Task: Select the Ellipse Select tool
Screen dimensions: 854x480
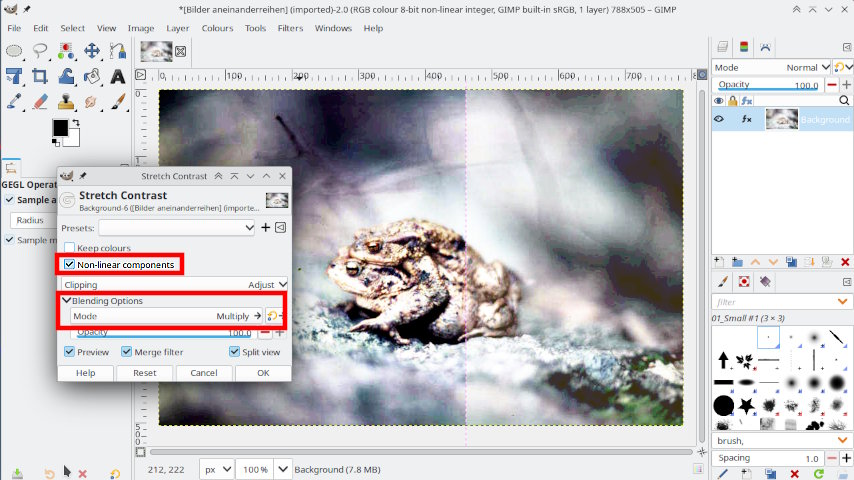Action: tap(14, 51)
